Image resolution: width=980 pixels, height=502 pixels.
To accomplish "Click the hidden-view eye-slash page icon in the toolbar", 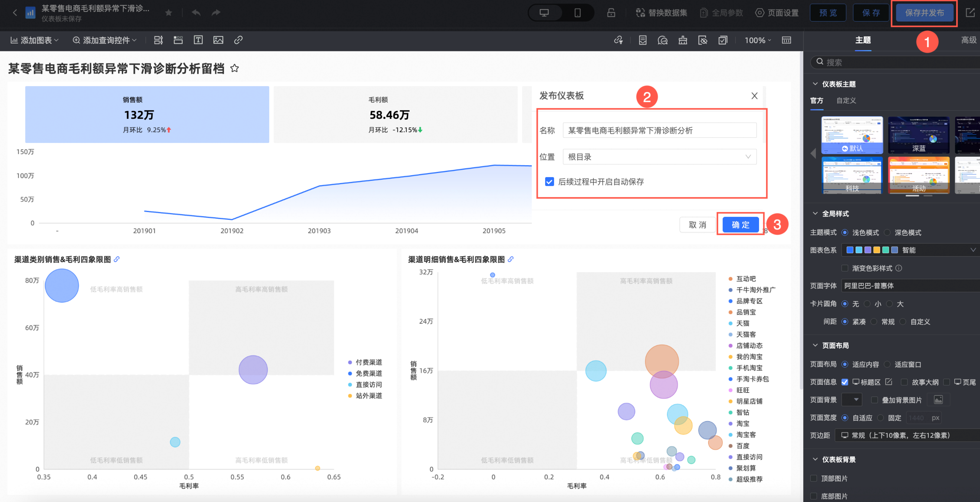I will [703, 40].
